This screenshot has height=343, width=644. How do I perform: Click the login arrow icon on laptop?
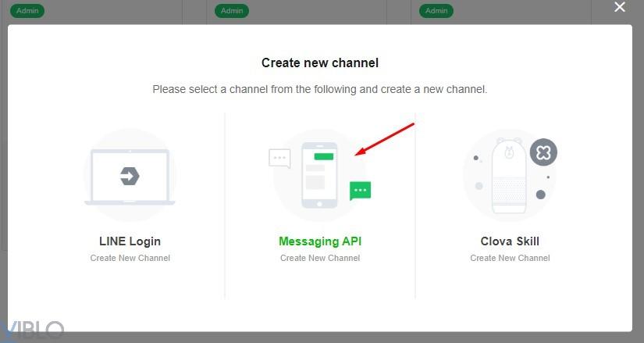130,177
